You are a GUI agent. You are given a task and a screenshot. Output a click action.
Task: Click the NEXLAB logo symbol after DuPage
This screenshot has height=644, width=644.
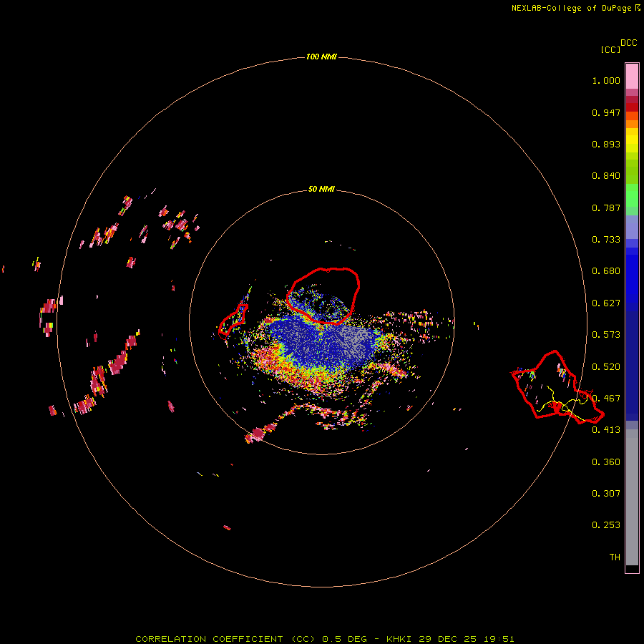pos(638,8)
